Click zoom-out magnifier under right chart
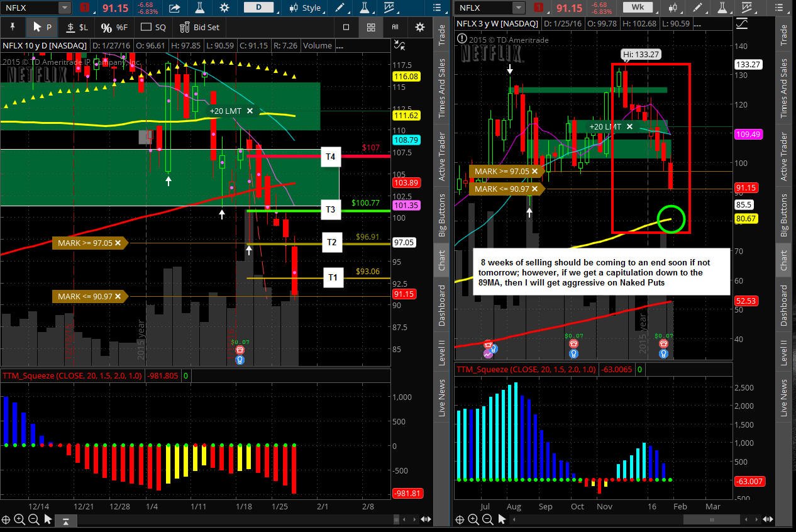 (x=487, y=519)
